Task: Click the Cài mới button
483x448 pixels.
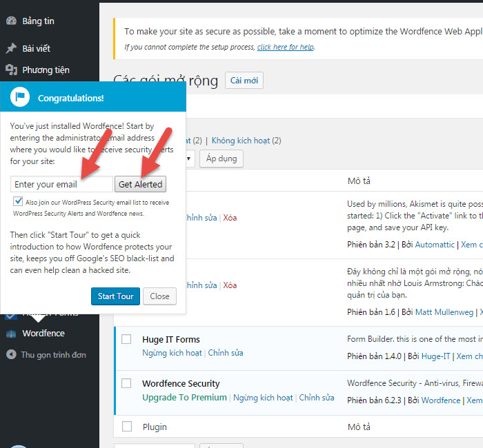Action: pos(244,81)
